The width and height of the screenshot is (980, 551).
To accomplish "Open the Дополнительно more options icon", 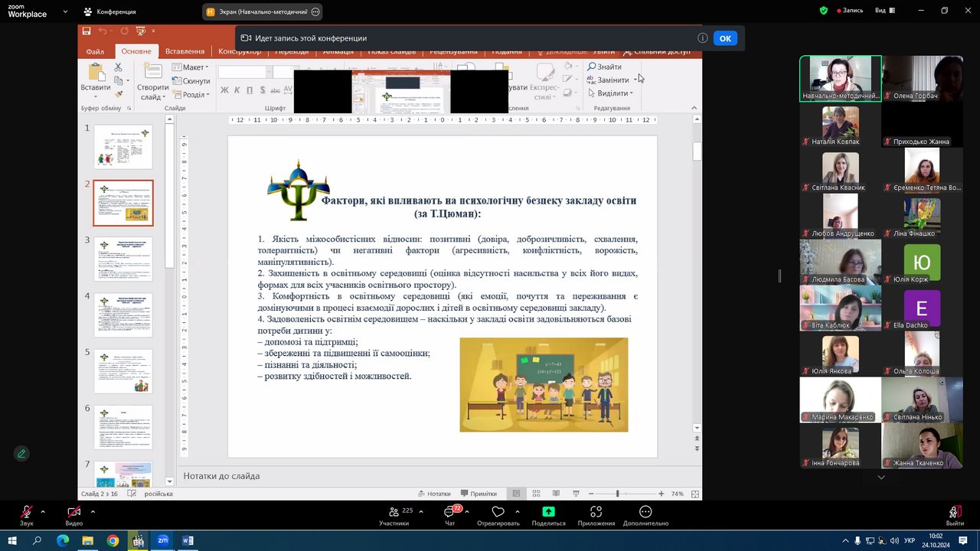I will click(x=645, y=512).
